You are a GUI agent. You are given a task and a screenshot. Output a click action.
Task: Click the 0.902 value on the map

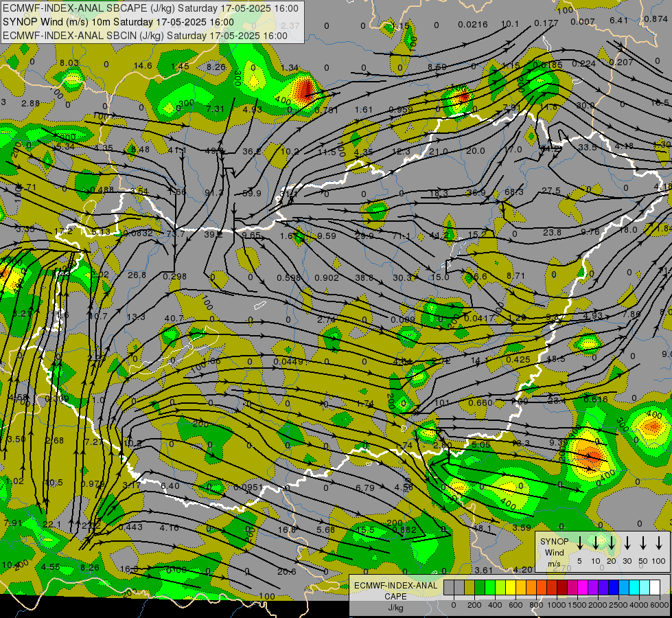point(327,277)
